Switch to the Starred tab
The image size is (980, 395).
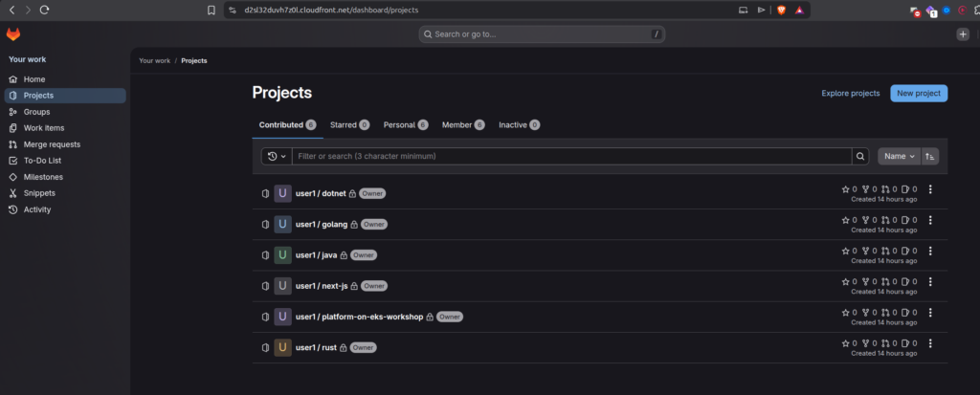coord(349,125)
